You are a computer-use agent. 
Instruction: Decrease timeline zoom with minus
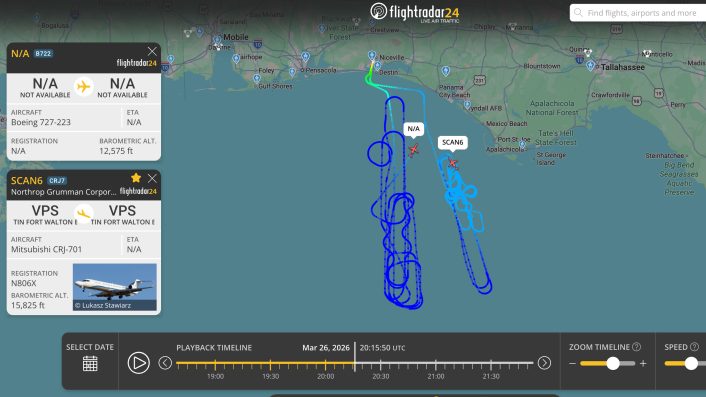coord(572,363)
